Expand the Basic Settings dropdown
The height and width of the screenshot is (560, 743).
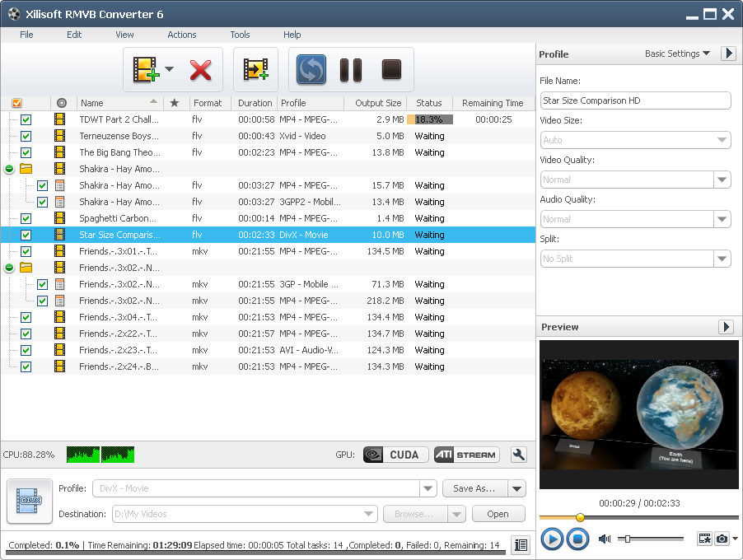coord(677,54)
